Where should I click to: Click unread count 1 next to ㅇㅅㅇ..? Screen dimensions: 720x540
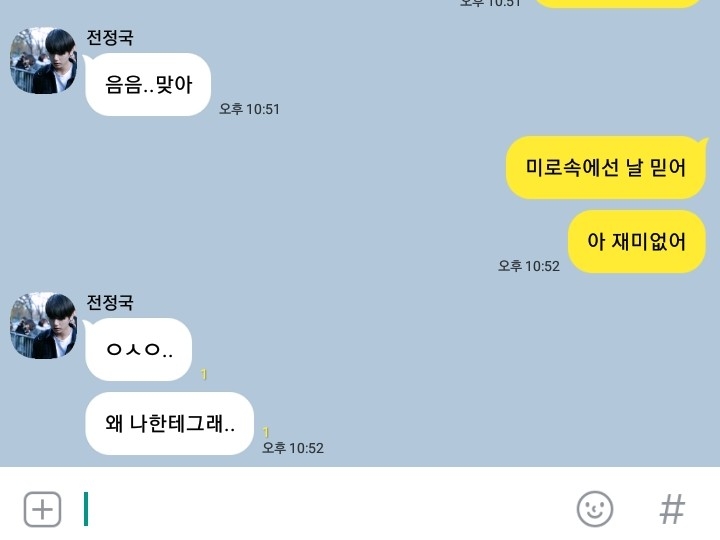(204, 374)
